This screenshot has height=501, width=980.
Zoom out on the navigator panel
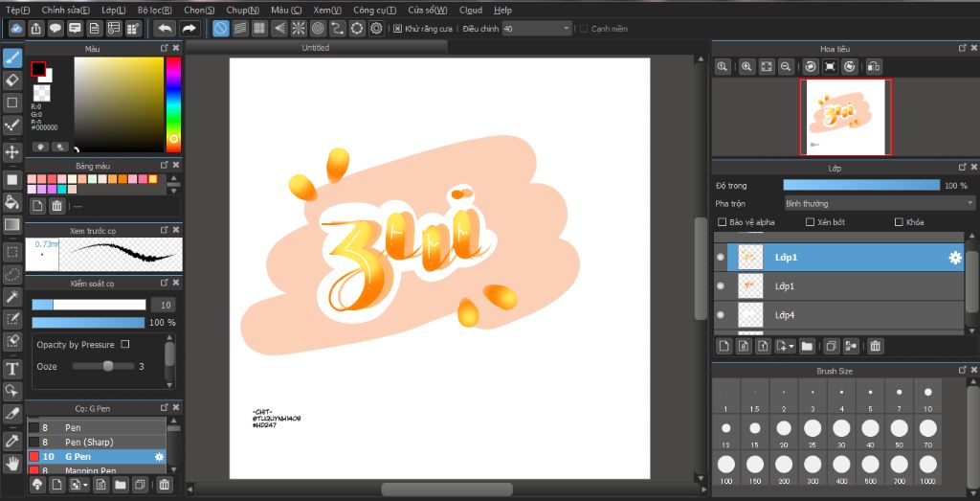(x=787, y=66)
